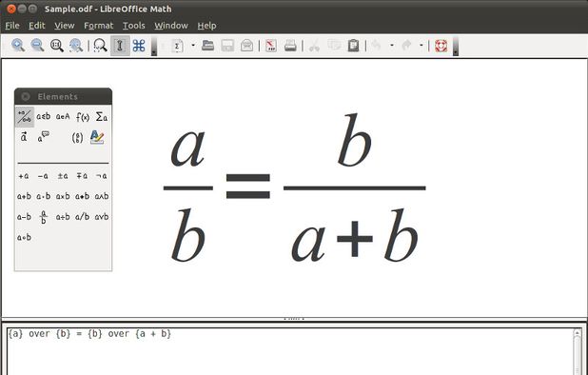Image resolution: width=588 pixels, height=375 pixels.
Task: Expand the Standard toolbar overflow handle
Action: (x=455, y=46)
